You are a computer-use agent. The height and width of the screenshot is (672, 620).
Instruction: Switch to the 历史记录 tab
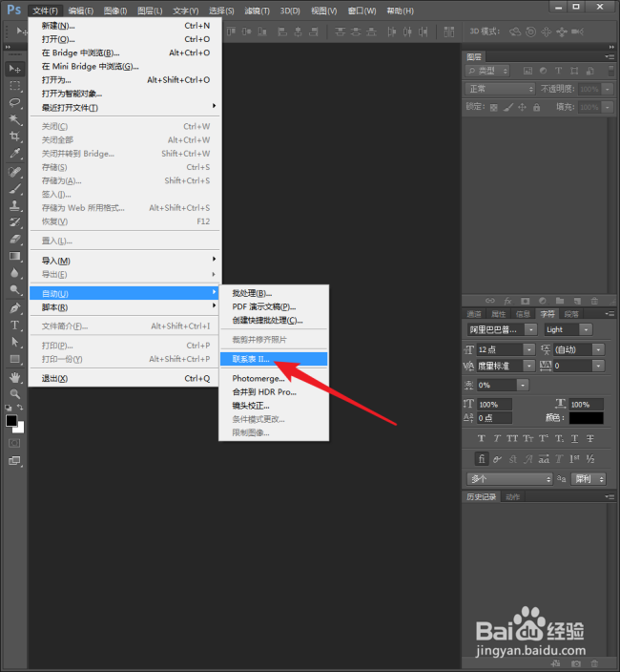(x=482, y=496)
